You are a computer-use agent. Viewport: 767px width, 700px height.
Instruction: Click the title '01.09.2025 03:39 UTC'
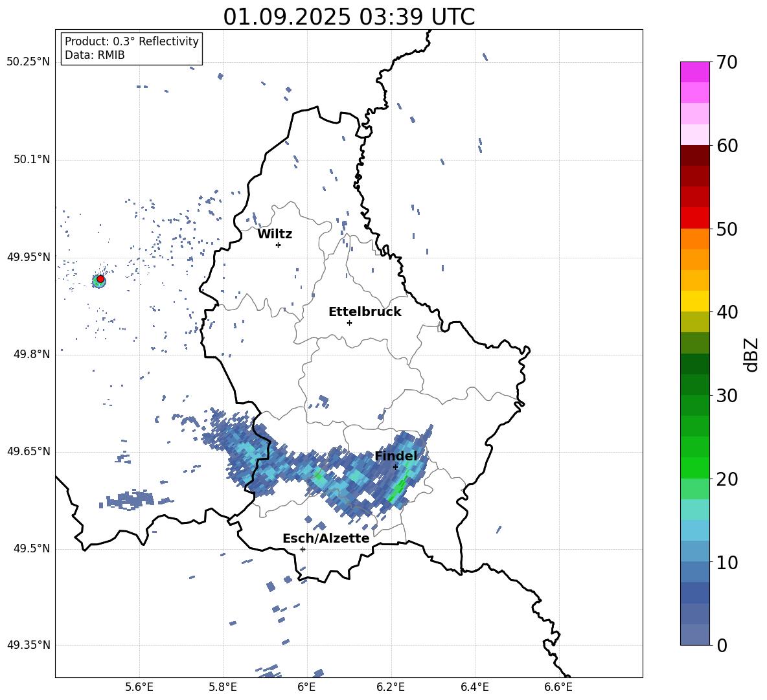point(349,17)
